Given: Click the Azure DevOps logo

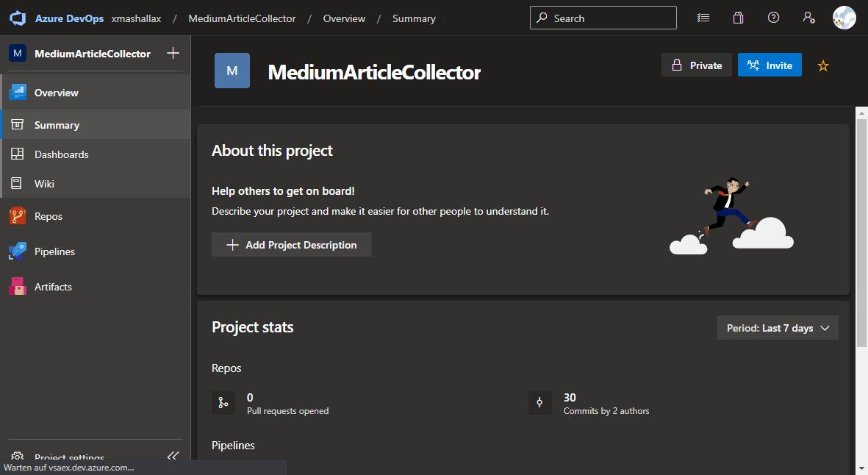Looking at the screenshot, I should [17, 18].
